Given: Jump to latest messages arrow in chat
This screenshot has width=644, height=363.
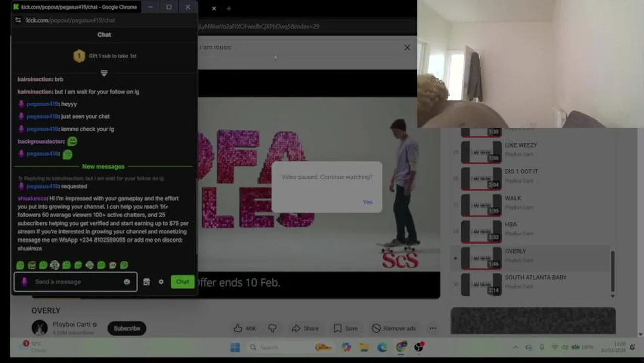Looking at the screenshot, I should (x=104, y=73).
